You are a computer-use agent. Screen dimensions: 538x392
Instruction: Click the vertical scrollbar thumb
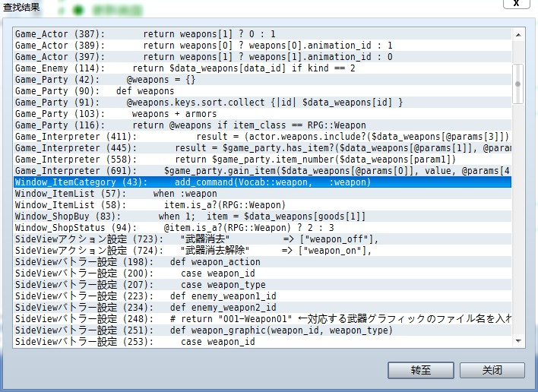coord(518,84)
